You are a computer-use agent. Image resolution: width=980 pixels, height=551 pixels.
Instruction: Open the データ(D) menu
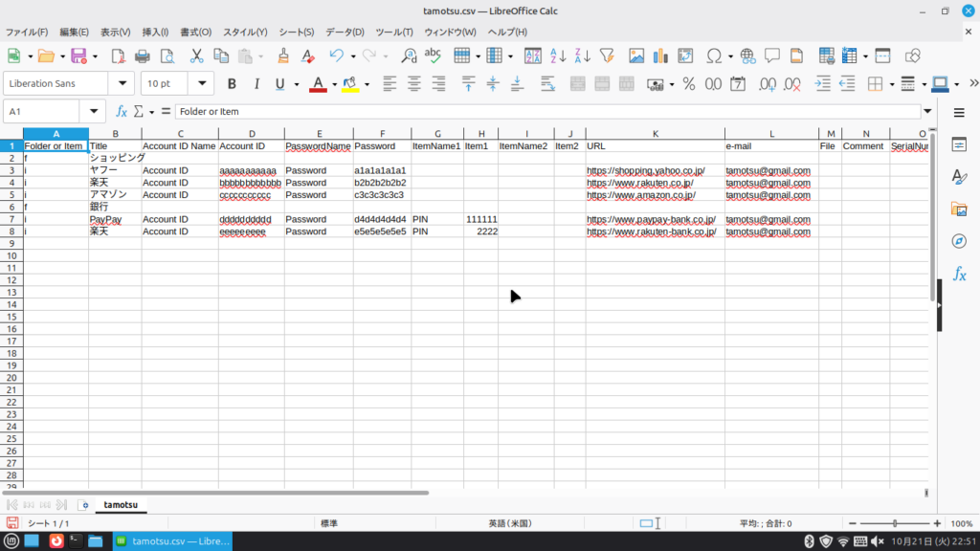pyautogui.click(x=345, y=33)
